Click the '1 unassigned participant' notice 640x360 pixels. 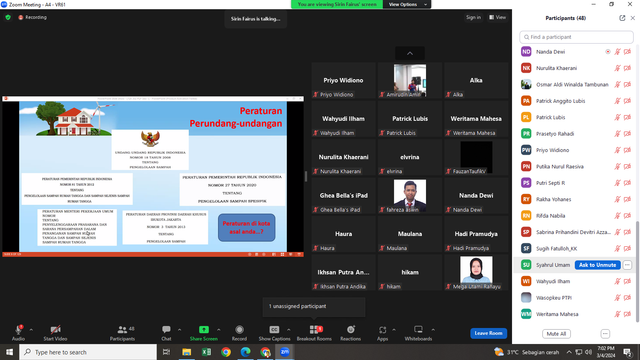click(313, 306)
